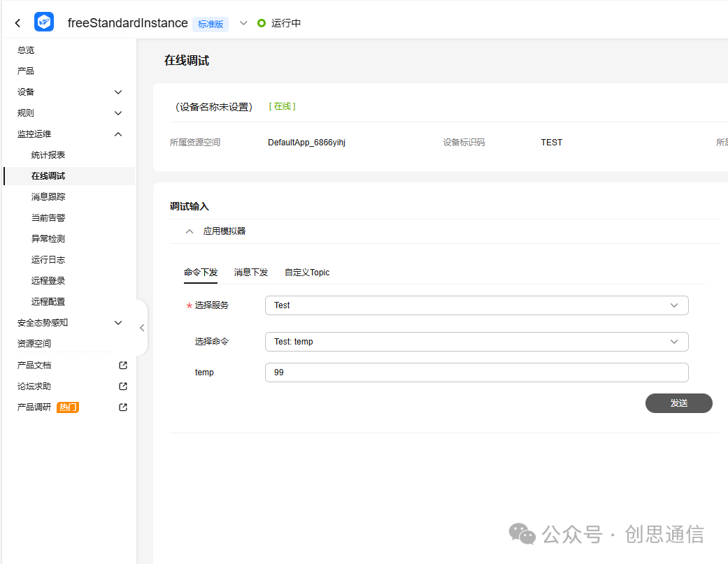Open the 论坛求助 link
Screen dimensions: 728x564
coord(34,386)
